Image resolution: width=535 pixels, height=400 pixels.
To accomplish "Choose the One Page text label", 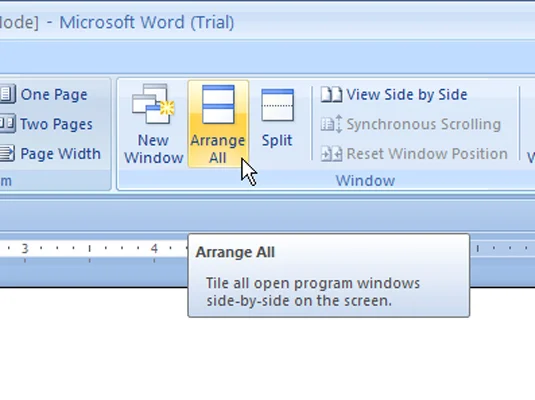I will click(x=54, y=95).
